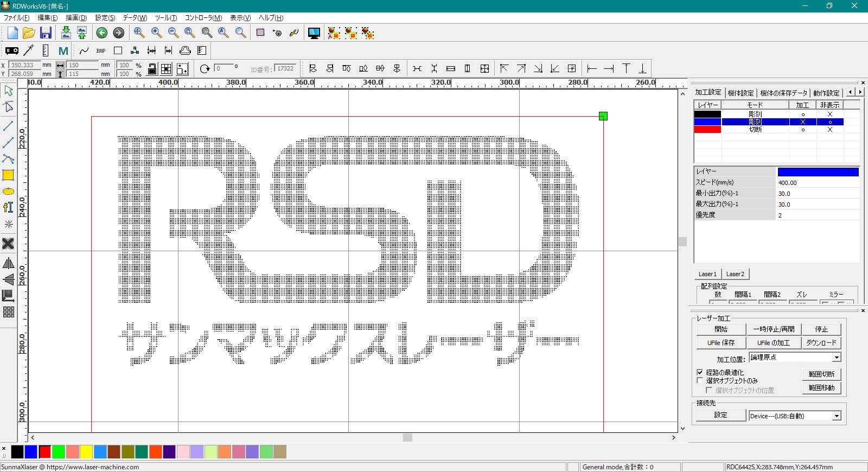868x472 pixels.
Task: Select the rectangle drawing tool
Action: click(8, 175)
